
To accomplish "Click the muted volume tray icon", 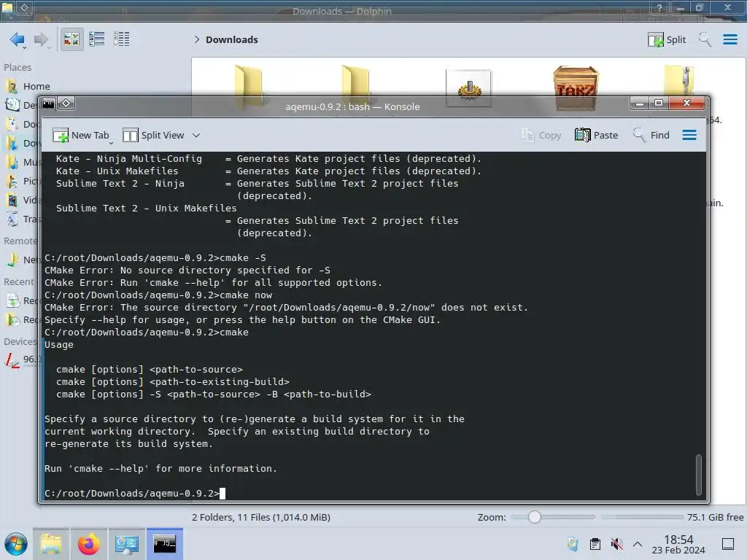I will [x=617, y=544].
